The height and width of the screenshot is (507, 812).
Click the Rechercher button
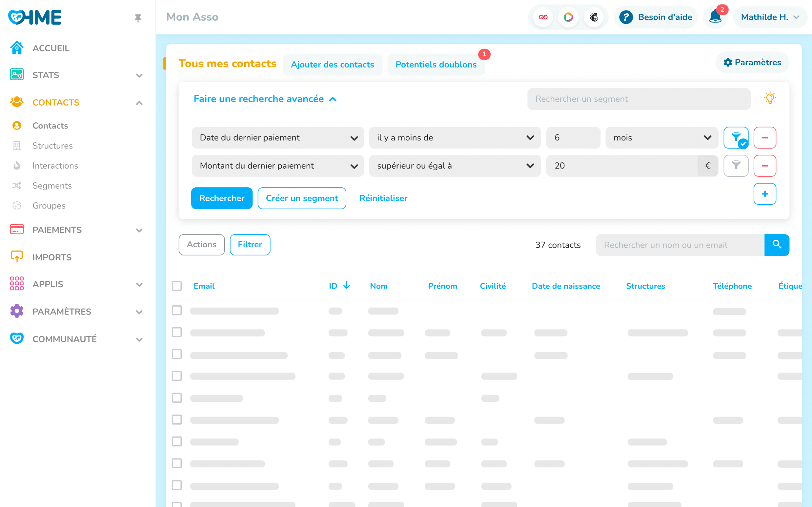(x=221, y=198)
